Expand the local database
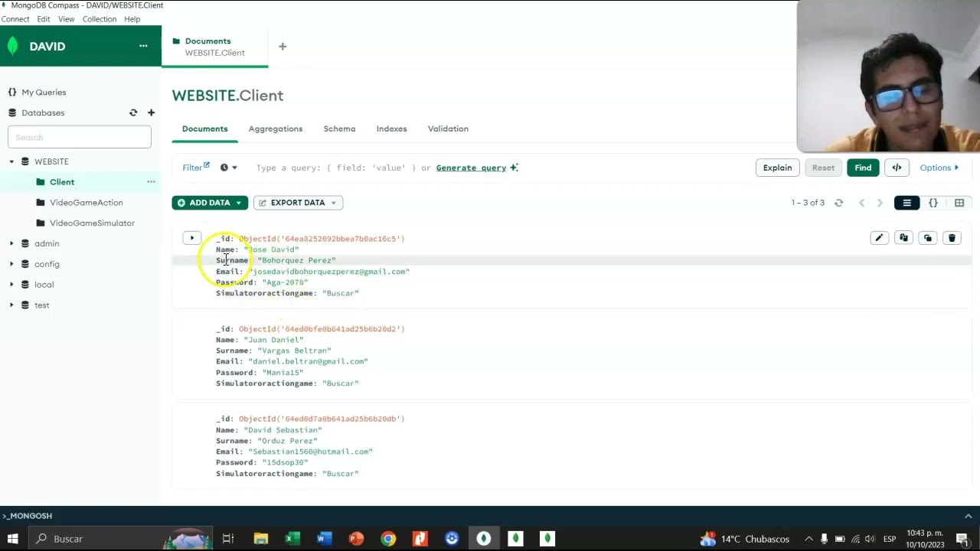 11,285
